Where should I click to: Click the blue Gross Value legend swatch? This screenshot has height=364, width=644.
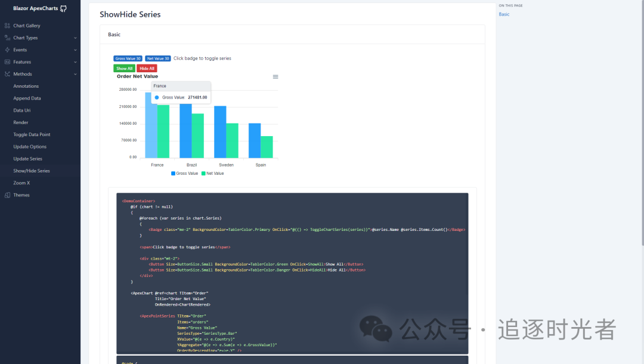[x=174, y=174]
